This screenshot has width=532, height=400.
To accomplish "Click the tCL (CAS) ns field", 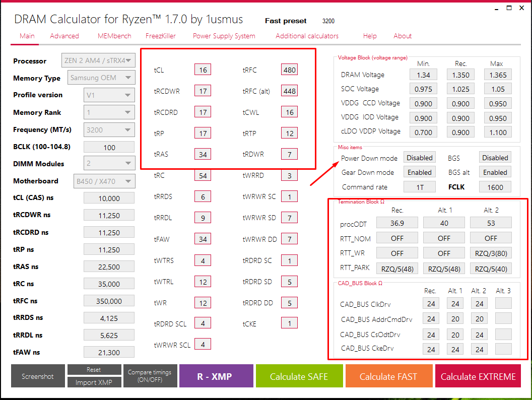I will click(109, 198).
